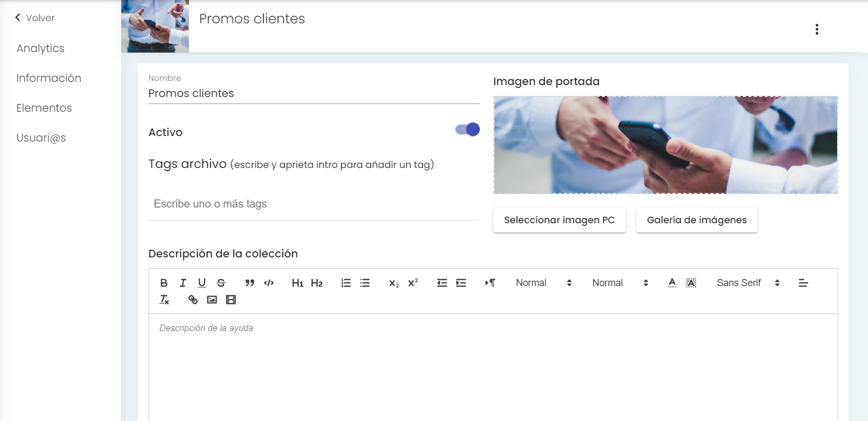
Task: Apply italic formatting in the editor
Action: 183,283
